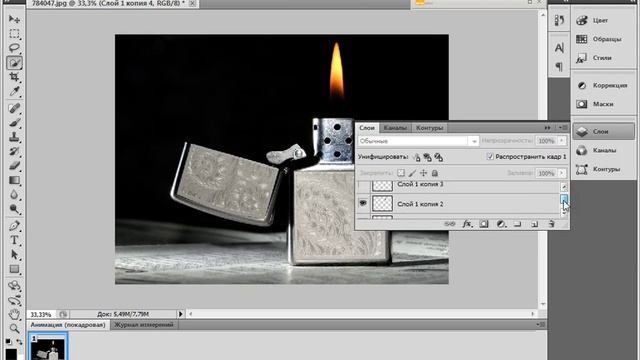Create a new layer group
This screenshot has height=360, width=640.
518,224
